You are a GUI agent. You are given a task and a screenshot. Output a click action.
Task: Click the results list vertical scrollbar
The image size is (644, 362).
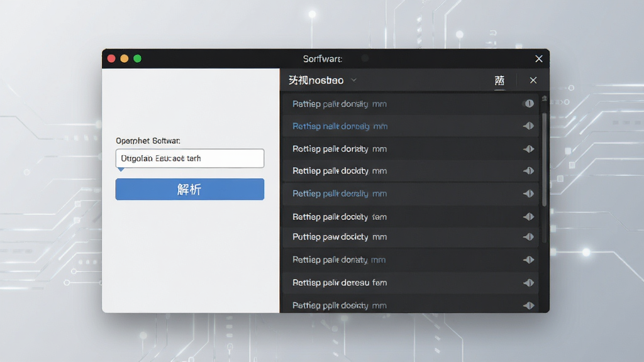[x=544, y=160]
